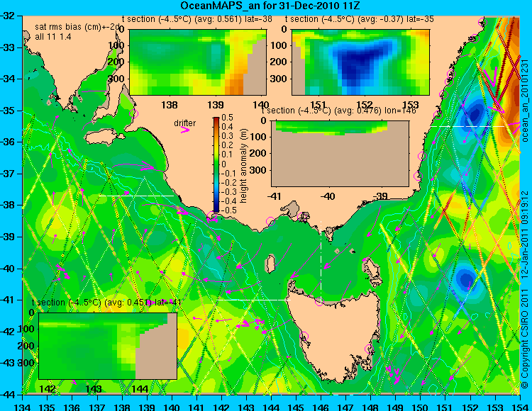Click the 150 longitude label on bottom axis
532x411 pixels.
click(x=421, y=407)
